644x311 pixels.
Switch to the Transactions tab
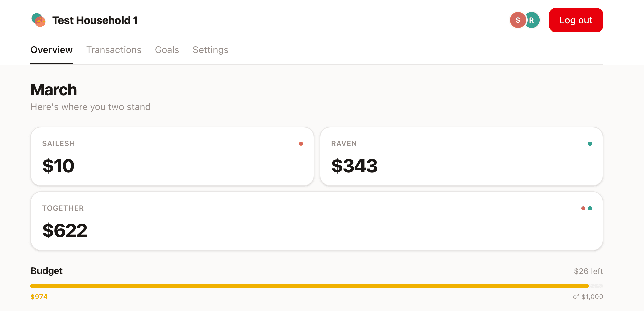[x=114, y=50]
